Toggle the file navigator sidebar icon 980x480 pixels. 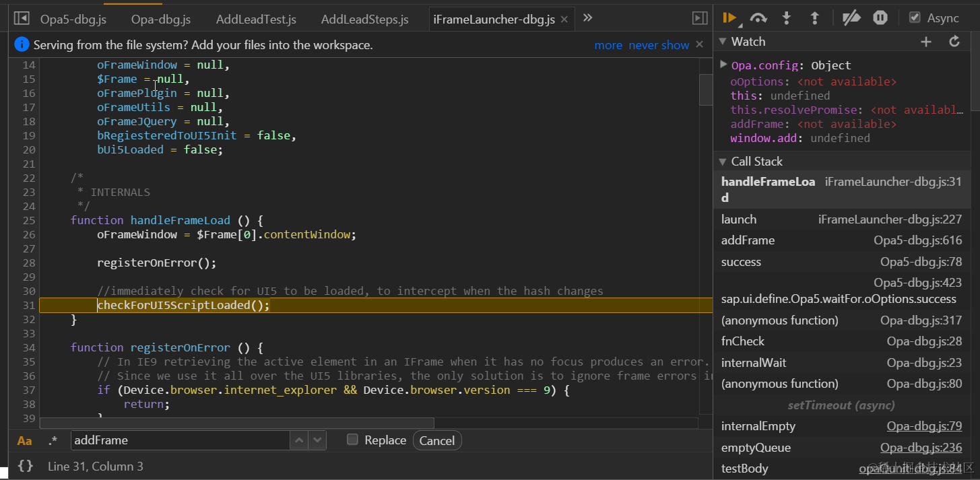tap(22, 18)
